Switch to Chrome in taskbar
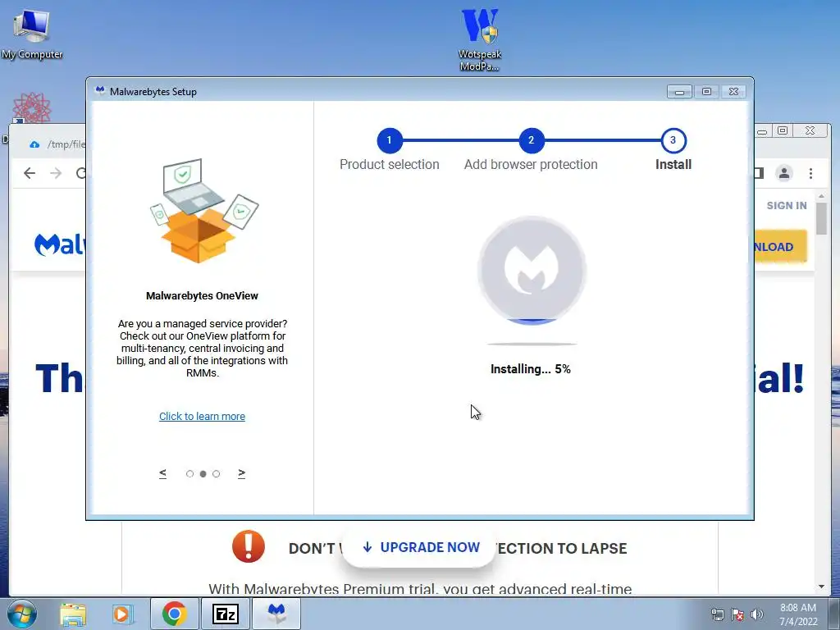The height and width of the screenshot is (630, 840). [x=174, y=614]
